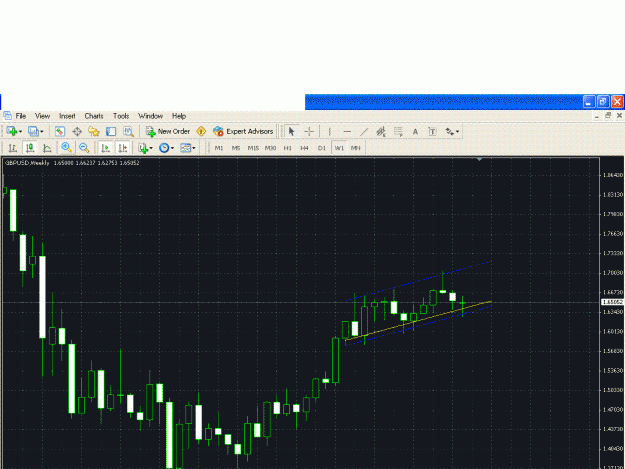The height and width of the screenshot is (469, 625).
Task: Restore down the inner chart window
Action: pos(608,116)
